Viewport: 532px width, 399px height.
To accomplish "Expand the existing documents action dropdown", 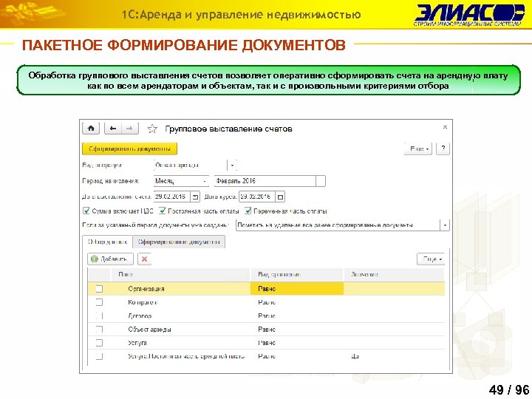I will click(445, 225).
